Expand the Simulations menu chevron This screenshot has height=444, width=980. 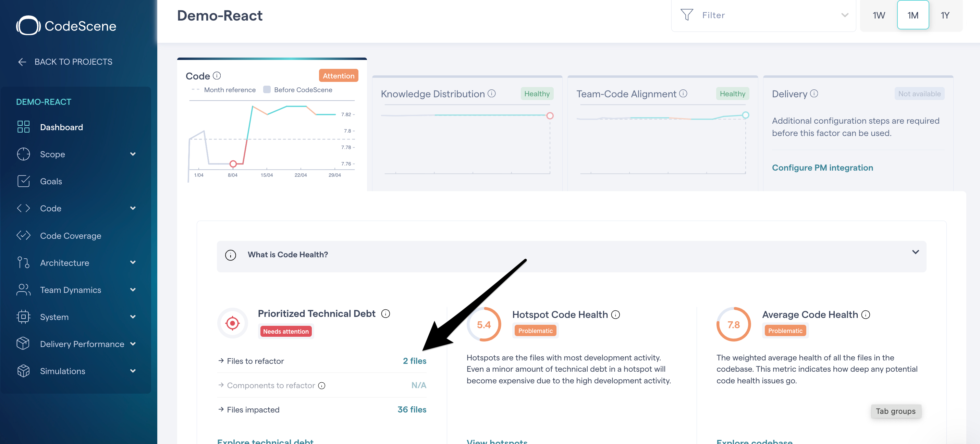(x=133, y=371)
